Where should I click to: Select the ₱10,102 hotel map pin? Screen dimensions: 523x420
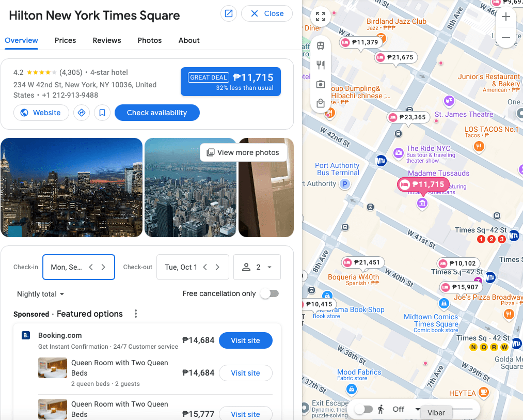click(458, 263)
